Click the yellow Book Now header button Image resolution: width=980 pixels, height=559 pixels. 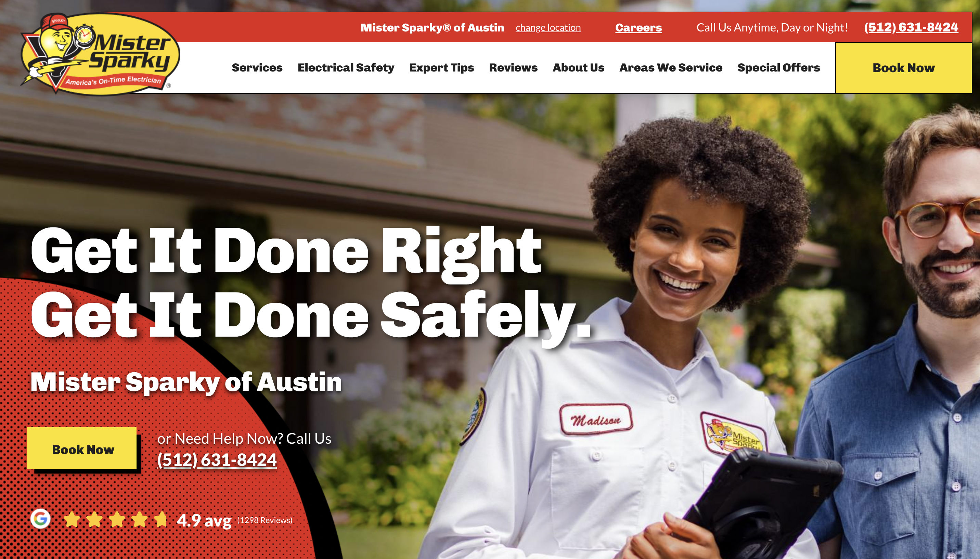[x=904, y=68]
